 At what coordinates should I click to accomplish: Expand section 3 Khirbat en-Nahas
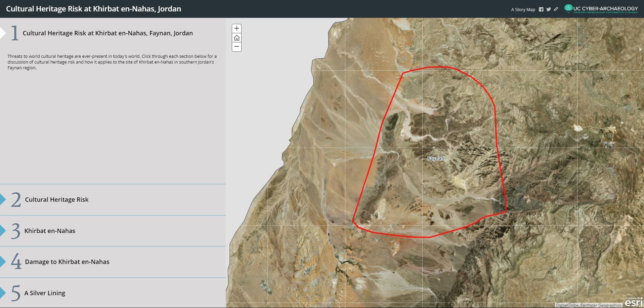click(50, 231)
